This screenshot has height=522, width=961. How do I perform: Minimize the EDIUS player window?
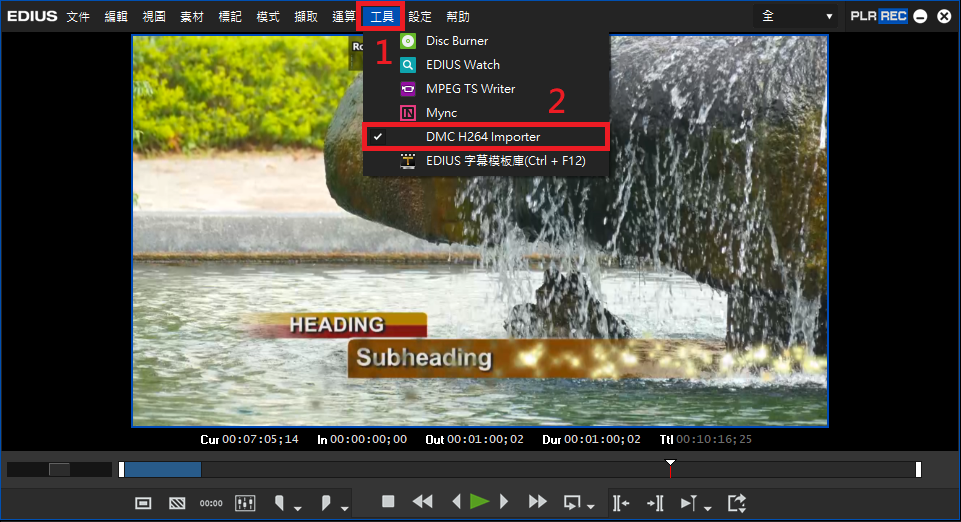coord(921,17)
